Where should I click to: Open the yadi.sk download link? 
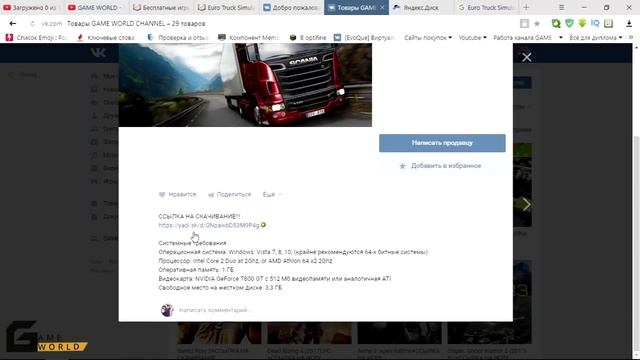209,225
